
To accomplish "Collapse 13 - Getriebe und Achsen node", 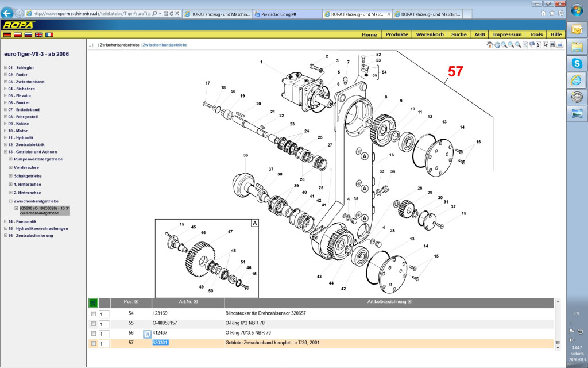I will pyautogui.click(x=6, y=152).
